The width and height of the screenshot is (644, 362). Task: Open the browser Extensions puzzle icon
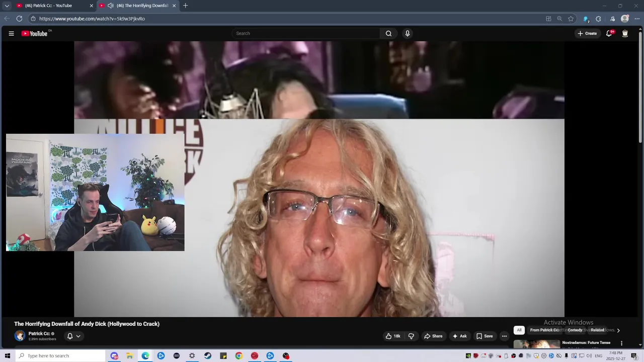[598, 19]
